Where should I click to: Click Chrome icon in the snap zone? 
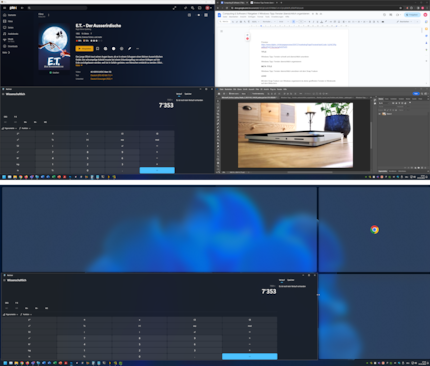[374, 229]
